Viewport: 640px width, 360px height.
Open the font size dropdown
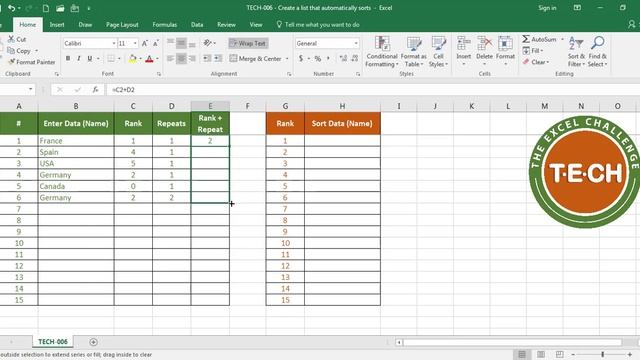click(x=135, y=43)
